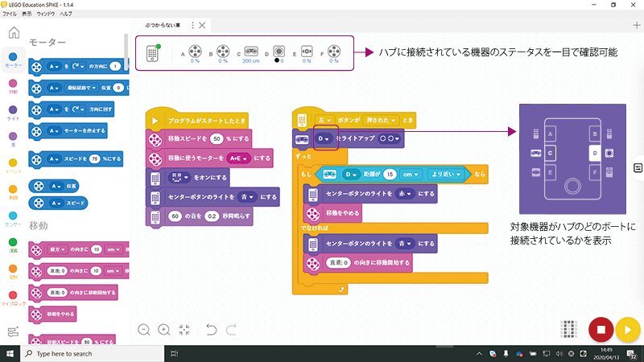
Task: Edit the beep duration value 0.2
Action: tap(212, 216)
